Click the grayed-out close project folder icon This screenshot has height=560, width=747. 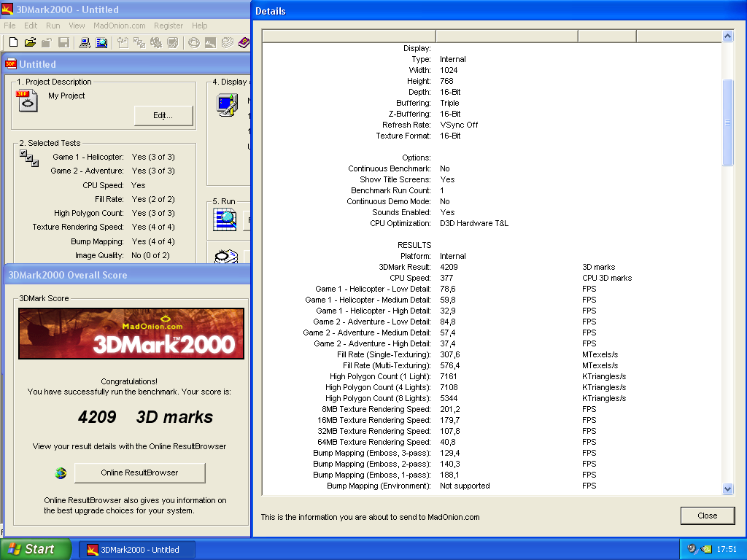click(46, 42)
